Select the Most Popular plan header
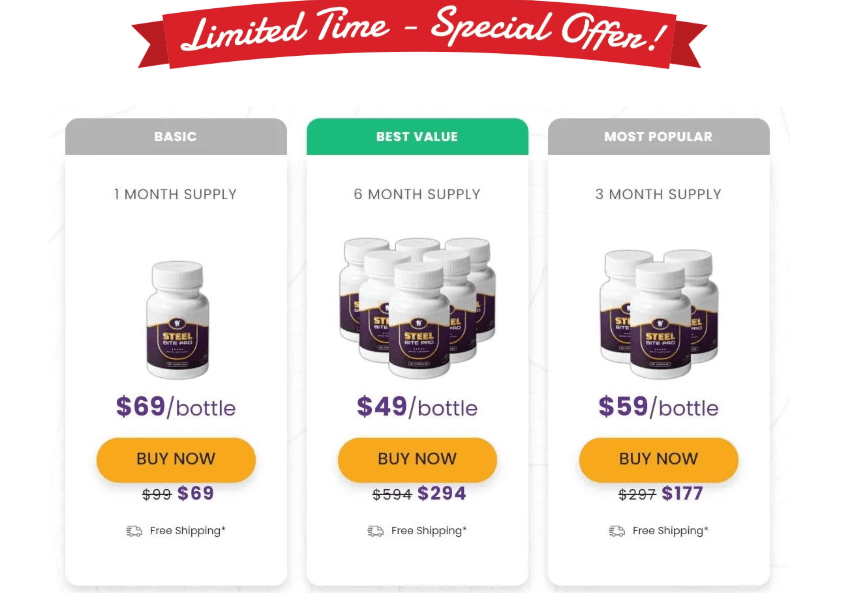This screenshot has height=593, width=846. click(659, 137)
